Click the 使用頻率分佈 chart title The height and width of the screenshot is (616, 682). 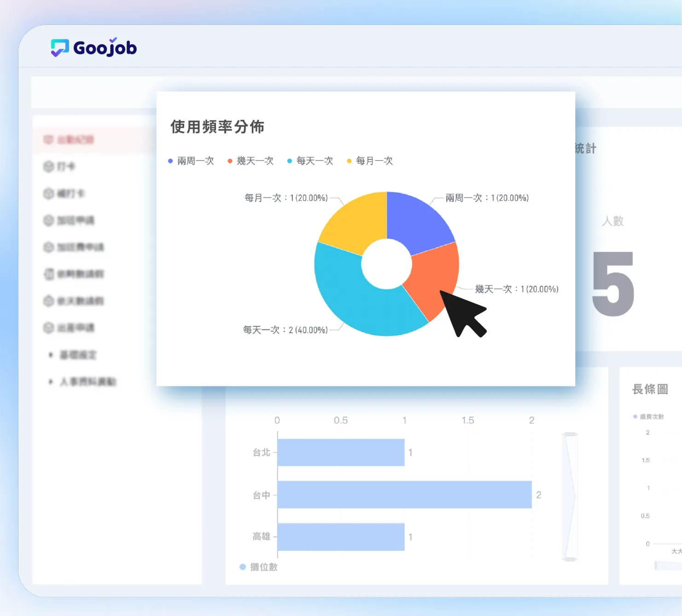[217, 127]
